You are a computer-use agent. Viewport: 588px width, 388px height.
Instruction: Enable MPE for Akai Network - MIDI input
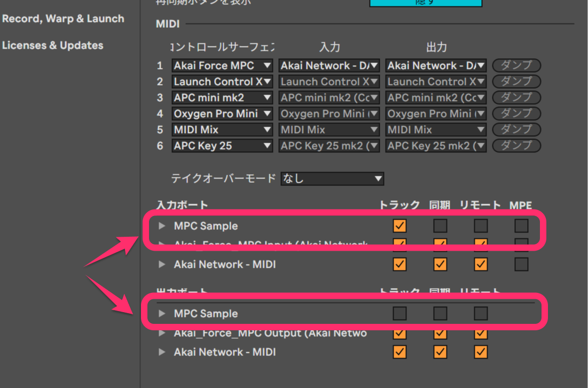tap(521, 265)
